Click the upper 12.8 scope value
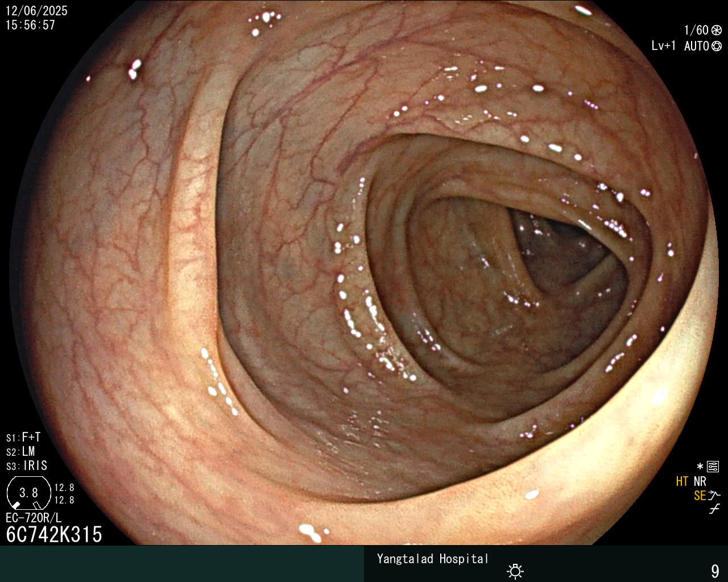 [64, 488]
